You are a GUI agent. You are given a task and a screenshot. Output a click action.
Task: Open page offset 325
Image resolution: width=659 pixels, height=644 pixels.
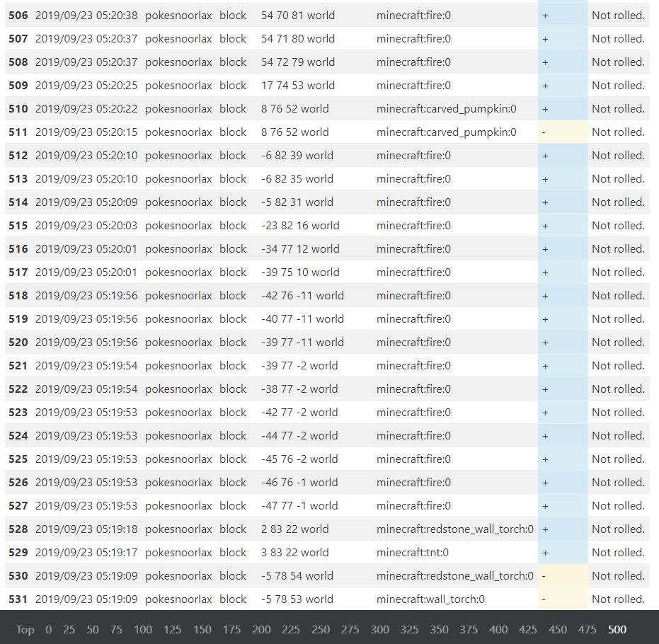[409, 629]
